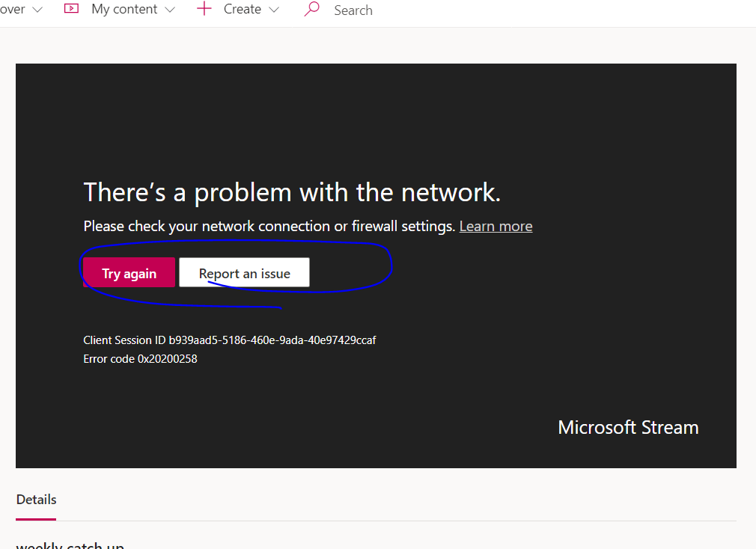Click the Error code 0x20200258 text
756x549 pixels.
point(140,359)
